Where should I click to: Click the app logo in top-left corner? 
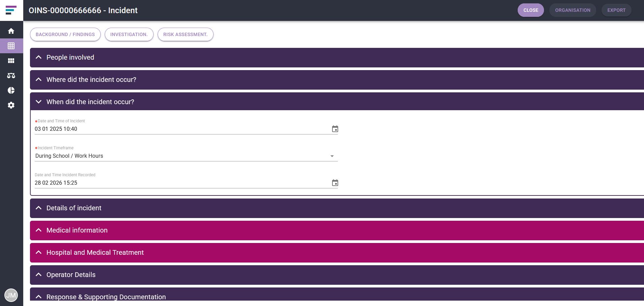[x=11, y=10]
